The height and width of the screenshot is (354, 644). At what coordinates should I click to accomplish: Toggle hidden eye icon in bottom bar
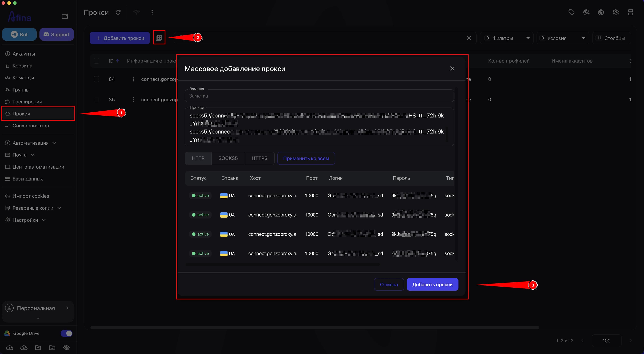coord(66,348)
